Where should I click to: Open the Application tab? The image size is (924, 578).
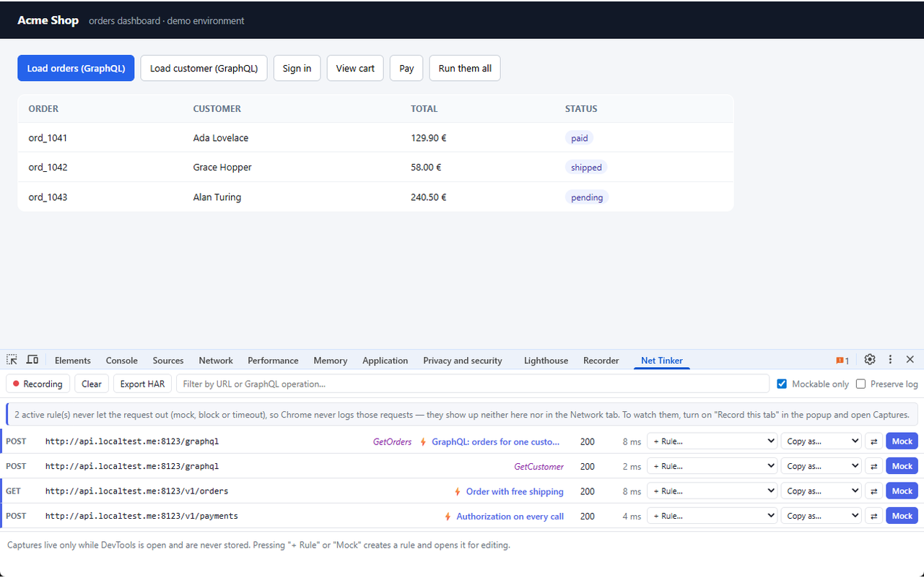click(x=385, y=361)
